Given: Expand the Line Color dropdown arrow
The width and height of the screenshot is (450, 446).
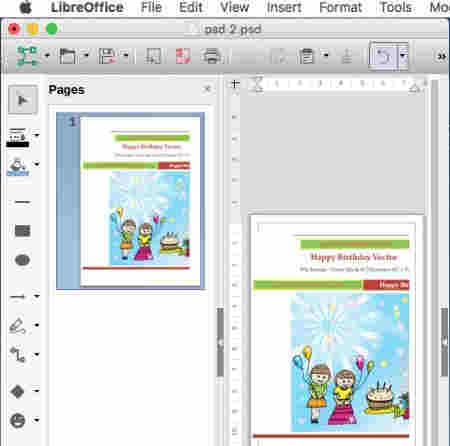Looking at the screenshot, I should point(37,135).
